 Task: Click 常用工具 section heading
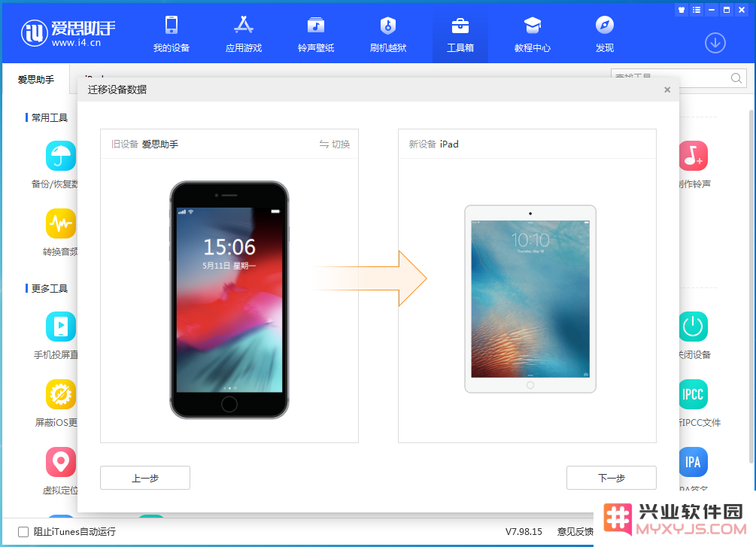coord(49,117)
